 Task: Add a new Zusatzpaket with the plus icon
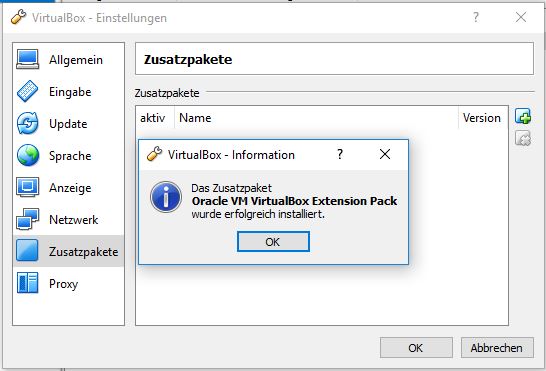(x=523, y=116)
